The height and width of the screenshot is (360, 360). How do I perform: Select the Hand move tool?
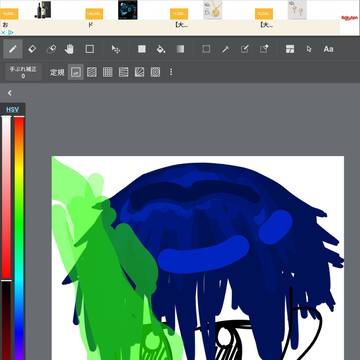tap(70, 49)
